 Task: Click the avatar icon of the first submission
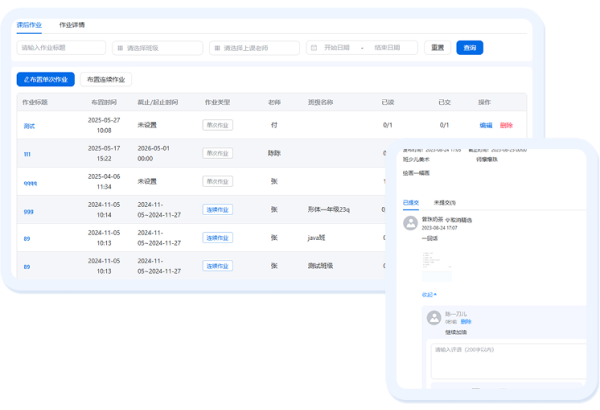pos(410,223)
